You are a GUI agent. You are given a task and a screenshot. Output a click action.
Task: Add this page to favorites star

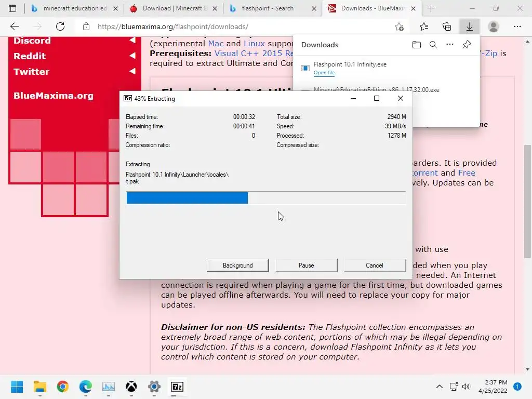(400, 26)
